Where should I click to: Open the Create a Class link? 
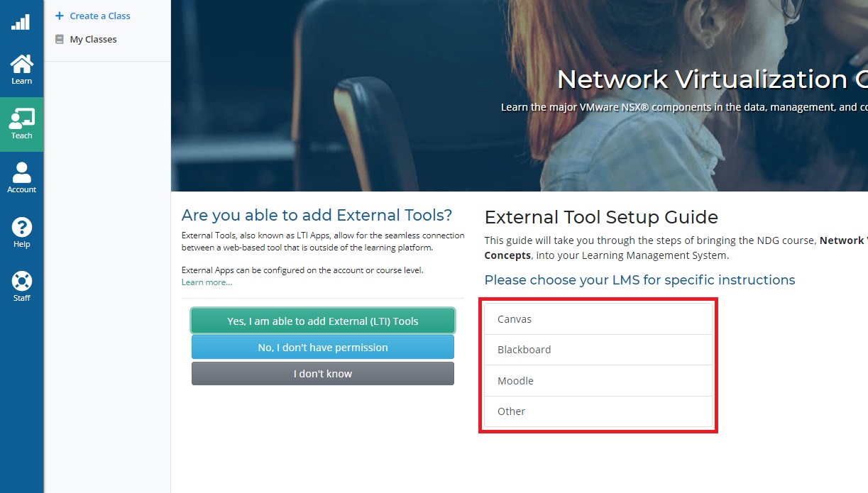coord(100,16)
